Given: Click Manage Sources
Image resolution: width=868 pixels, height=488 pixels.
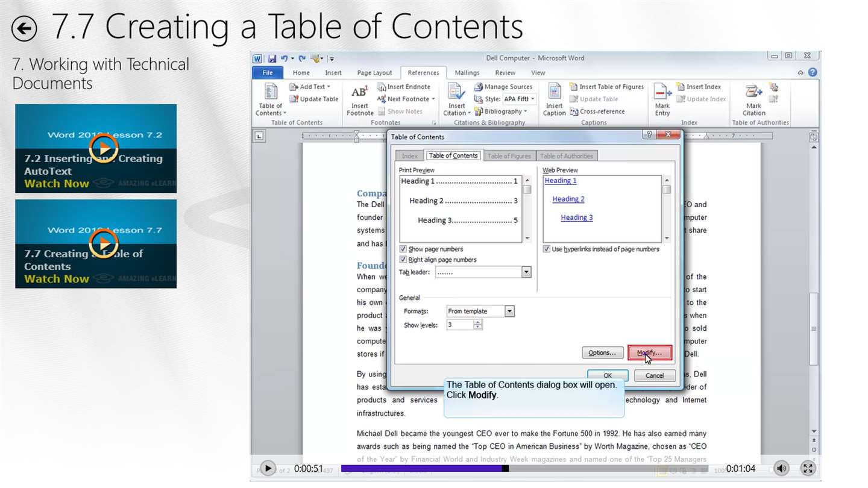Looking at the screenshot, I should point(503,87).
